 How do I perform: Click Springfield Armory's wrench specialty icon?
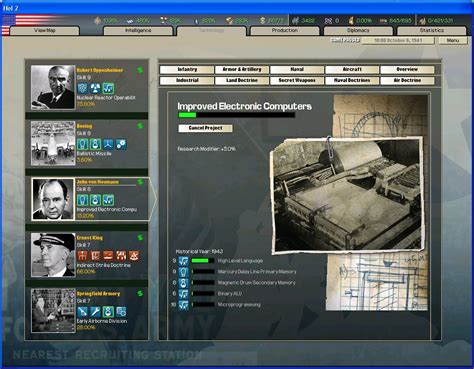[95, 312]
